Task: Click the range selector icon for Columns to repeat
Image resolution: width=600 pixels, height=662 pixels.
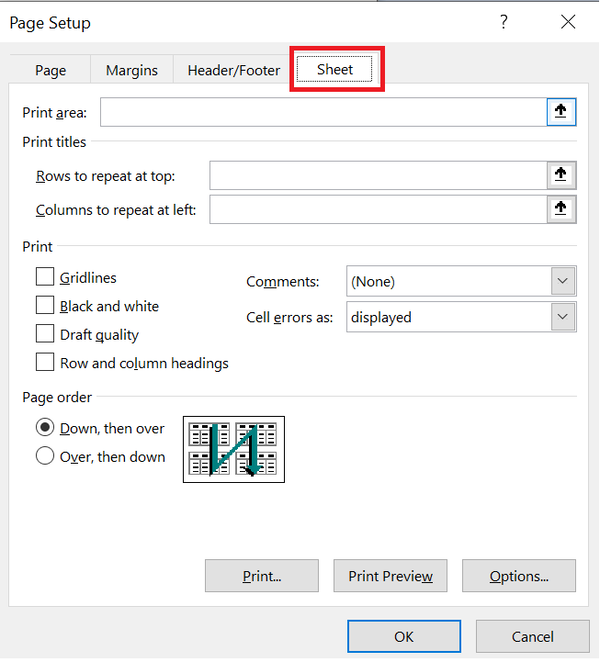Action: [x=561, y=209]
